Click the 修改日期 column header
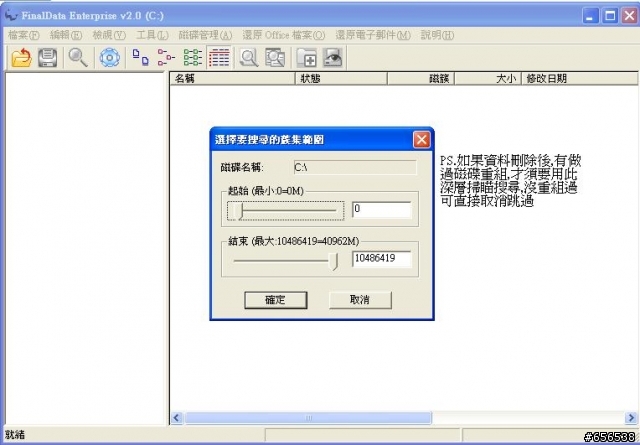 (x=580, y=78)
